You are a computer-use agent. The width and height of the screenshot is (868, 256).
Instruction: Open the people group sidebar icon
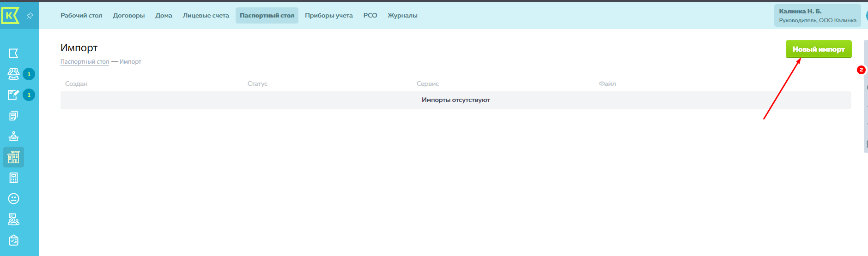pos(13,74)
